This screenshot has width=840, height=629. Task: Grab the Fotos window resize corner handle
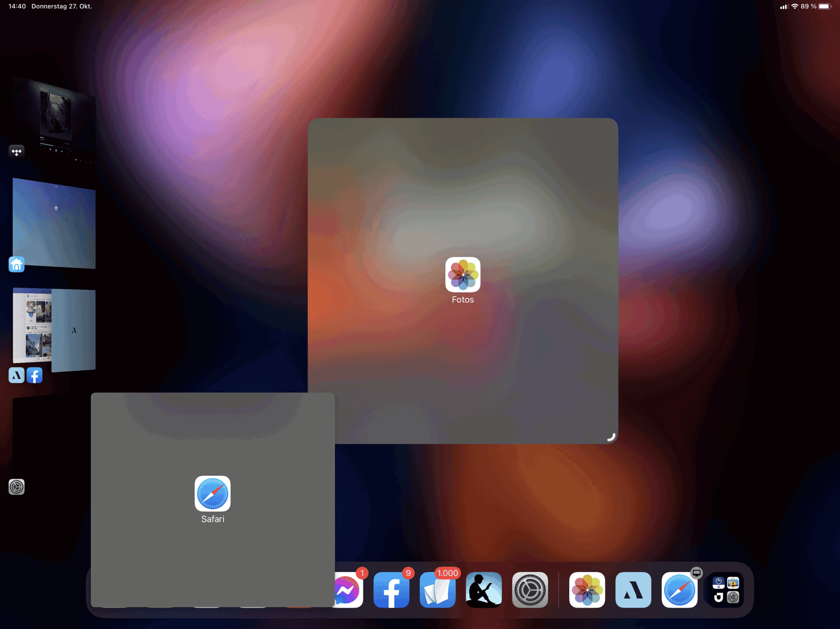(611, 437)
